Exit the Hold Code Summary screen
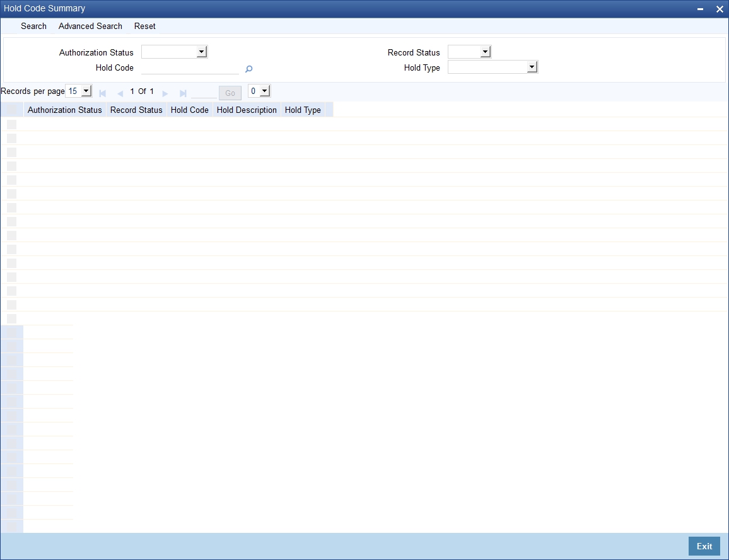 (704, 546)
